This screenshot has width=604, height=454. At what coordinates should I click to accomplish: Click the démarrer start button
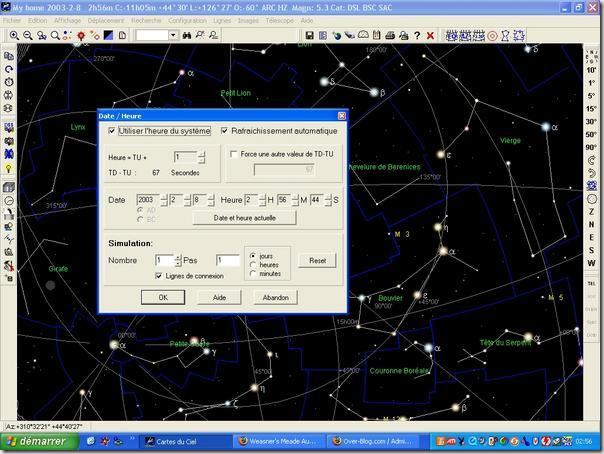(40, 441)
